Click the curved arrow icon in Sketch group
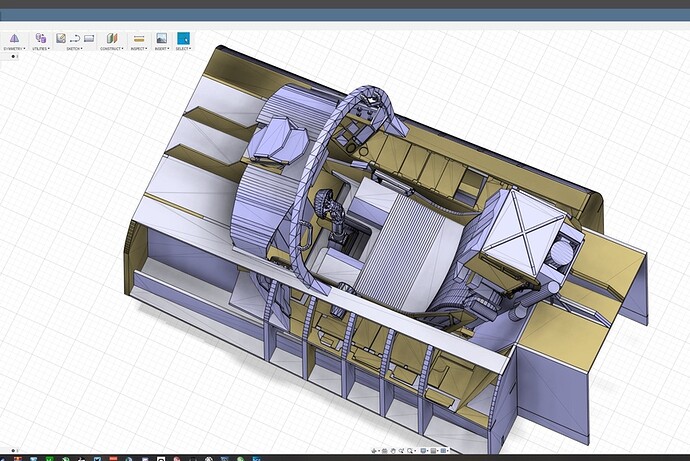690x461 pixels. click(x=74, y=39)
